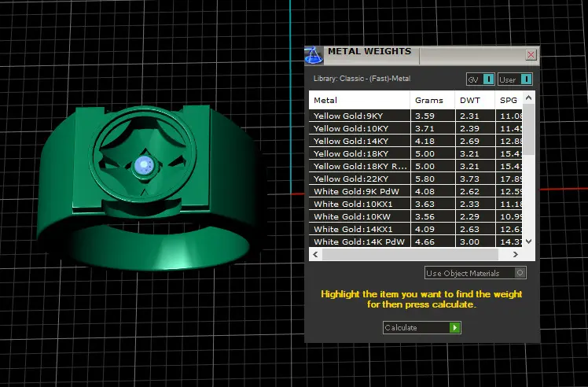Select the Yellow Gold:18KY R... row
The image size is (588, 387).
click(x=416, y=166)
